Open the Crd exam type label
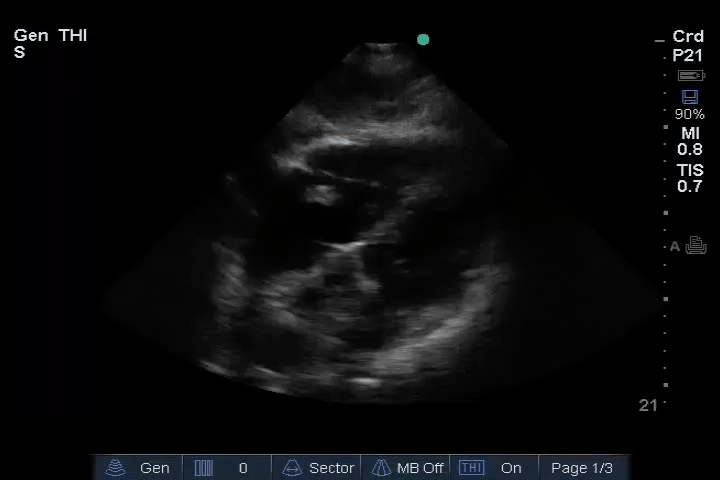Viewport: 720px width, 480px height. click(x=688, y=37)
